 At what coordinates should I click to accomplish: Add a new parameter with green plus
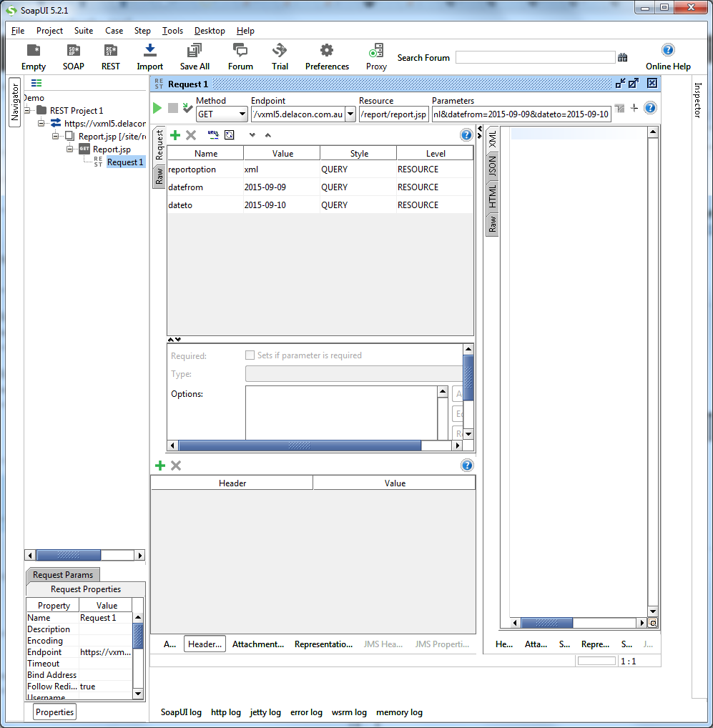175,135
